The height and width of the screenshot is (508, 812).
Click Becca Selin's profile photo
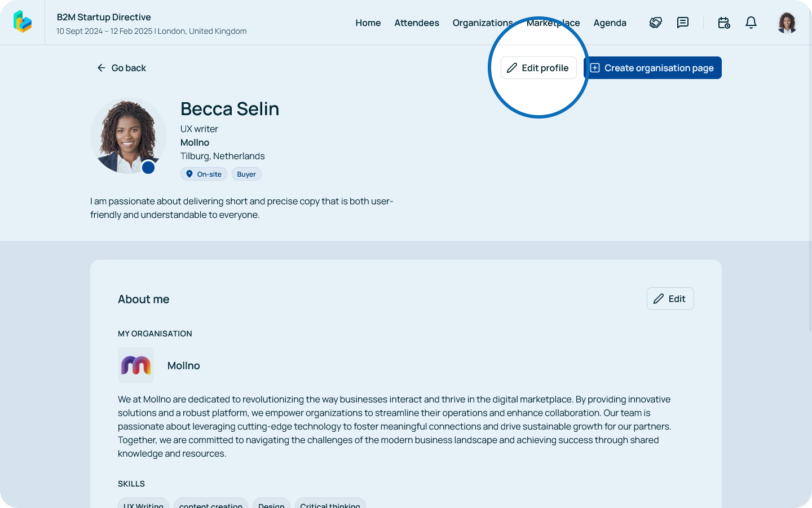127,134
